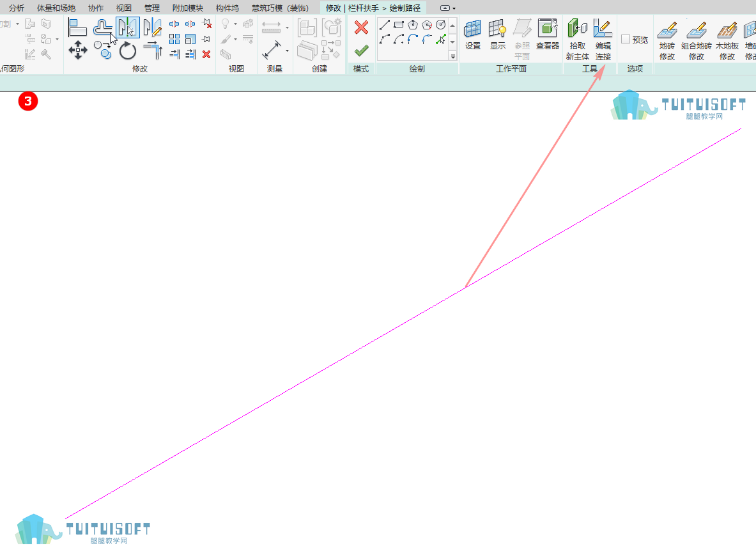The width and height of the screenshot is (756, 560).
Task: Click the Floor Tile Modify (地砖修改) button
Action: coord(667,40)
